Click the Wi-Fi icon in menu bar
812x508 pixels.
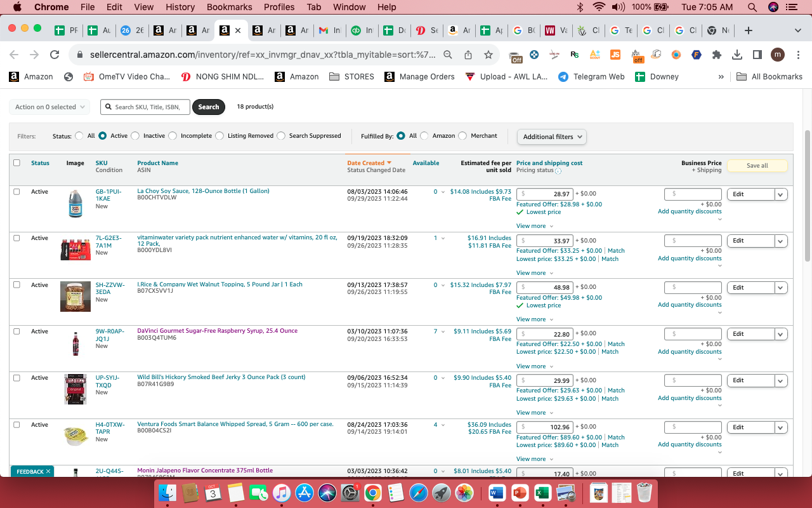[599, 7]
